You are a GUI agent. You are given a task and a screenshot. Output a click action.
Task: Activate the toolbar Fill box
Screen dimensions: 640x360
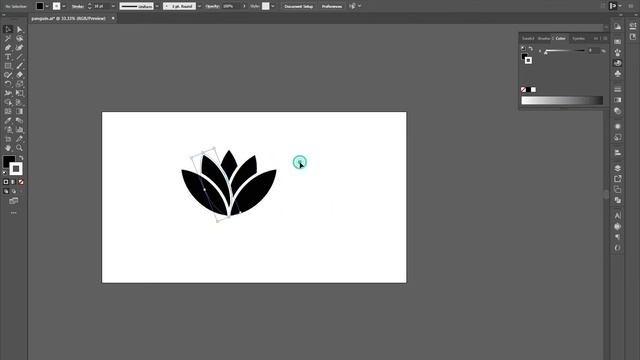click(8, 161)
